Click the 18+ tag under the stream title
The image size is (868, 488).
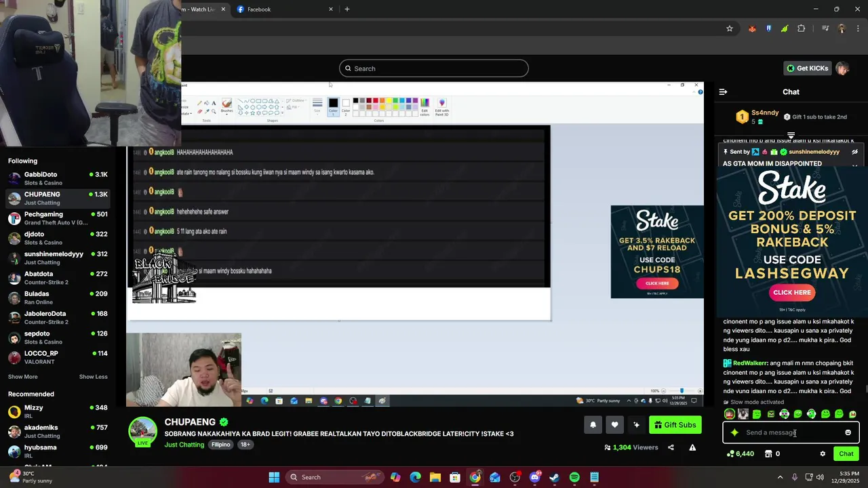(x=245, y=445)
